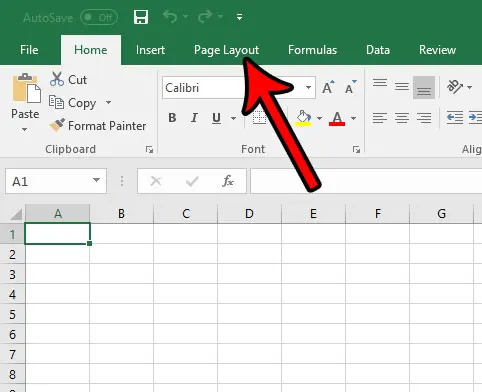Open the Orientation dropdown arrow
The height and width of the screenshot is (392, 482).
point(469,87)
